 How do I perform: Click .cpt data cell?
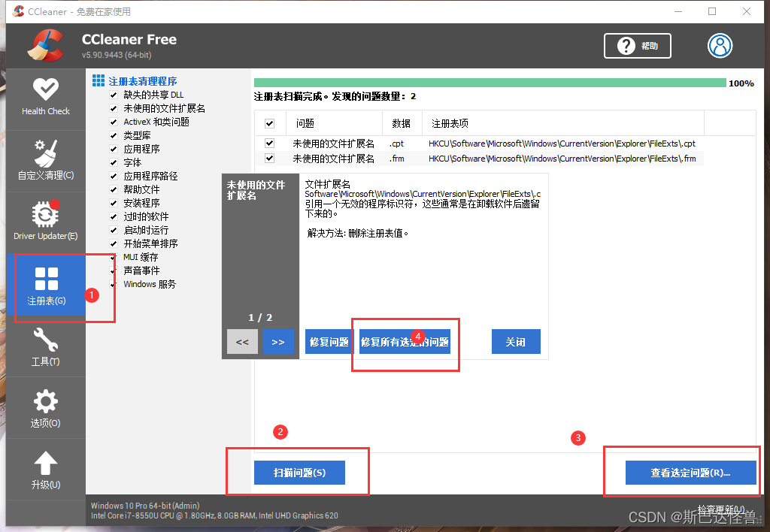click(397, 144)
